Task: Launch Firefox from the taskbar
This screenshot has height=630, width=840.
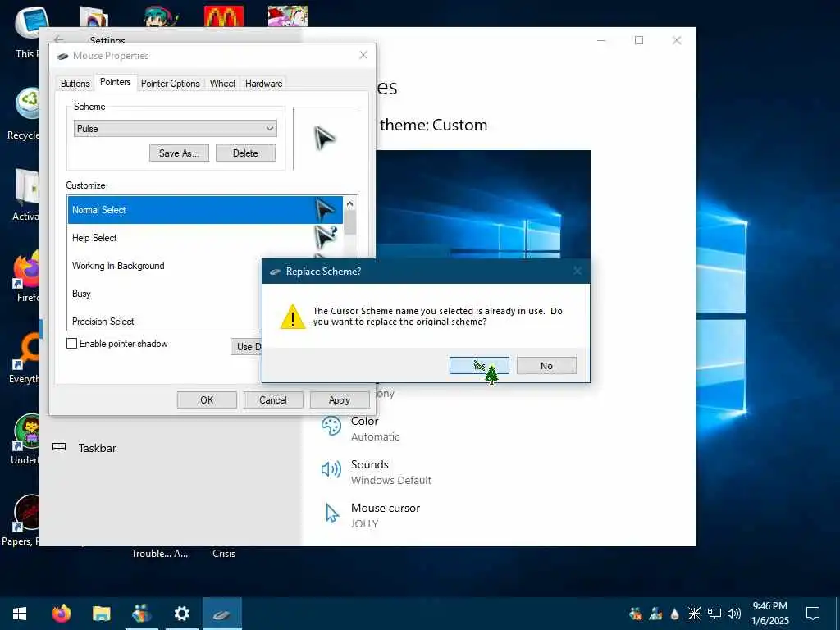Action: [62, 614]
